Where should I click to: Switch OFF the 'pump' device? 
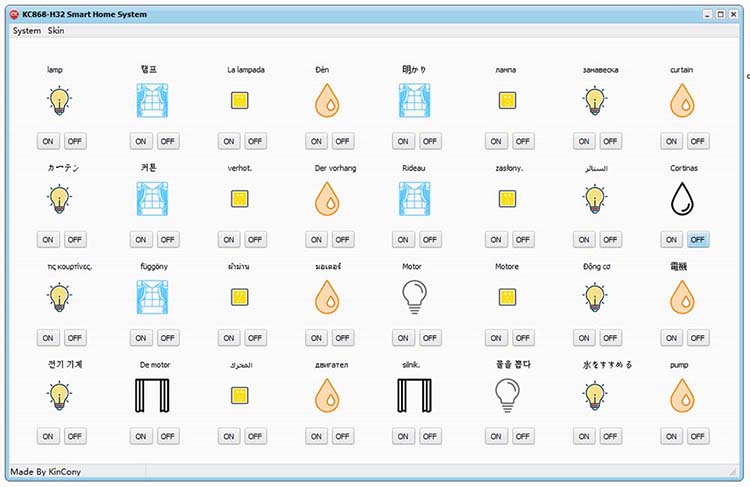click(x=698, y=436)
